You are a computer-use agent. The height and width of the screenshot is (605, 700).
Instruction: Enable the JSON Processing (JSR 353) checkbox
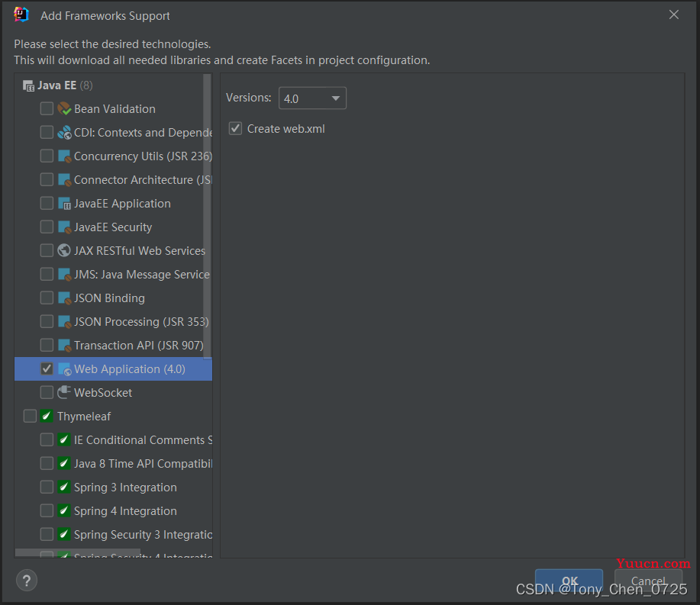(x=47, y=321)
